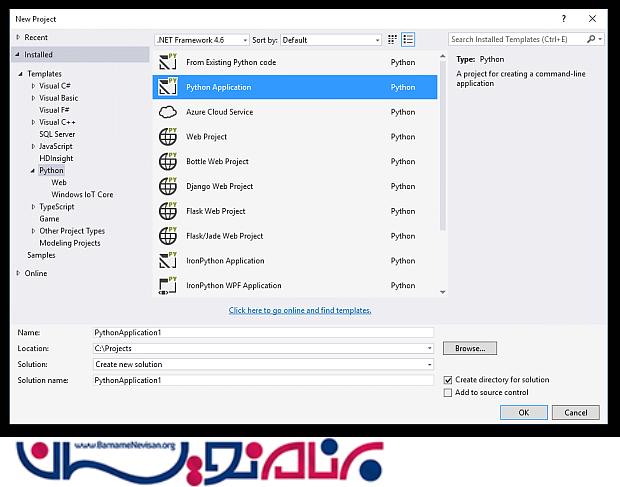Expand the Visual C# node

(x=33, y=86)
